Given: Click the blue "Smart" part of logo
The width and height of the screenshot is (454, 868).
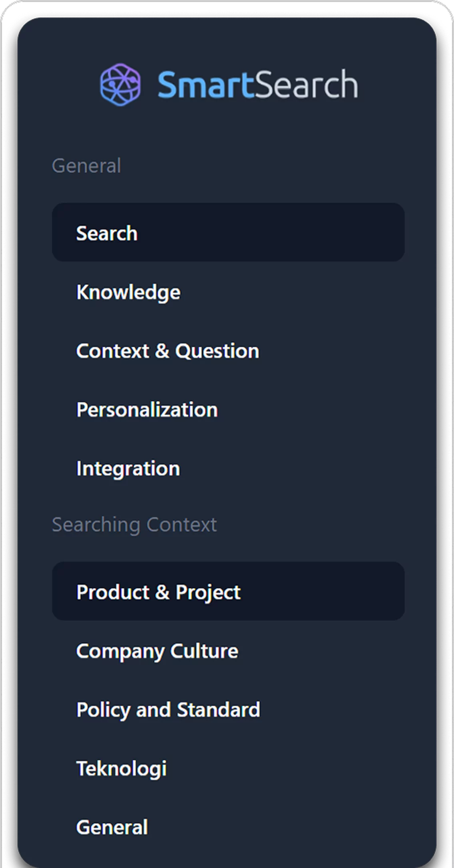Looking at the screenshot, I should tap(205, 84).
